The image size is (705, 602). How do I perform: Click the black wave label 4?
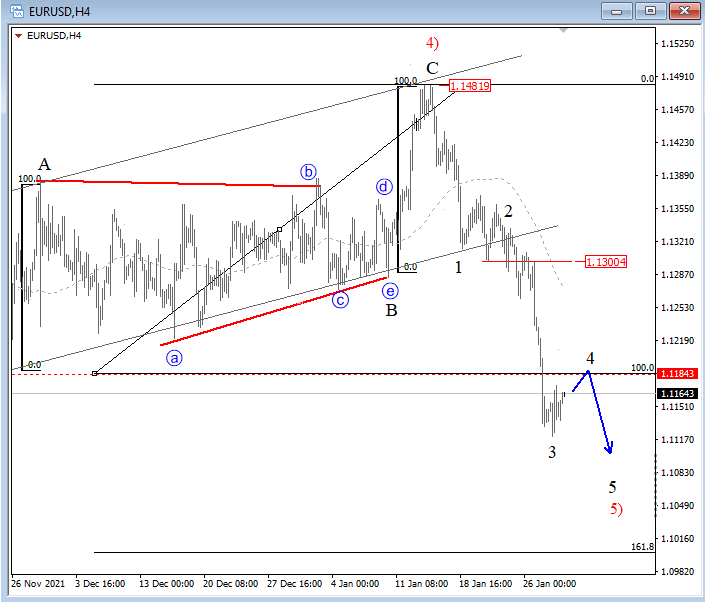(590, 358)
